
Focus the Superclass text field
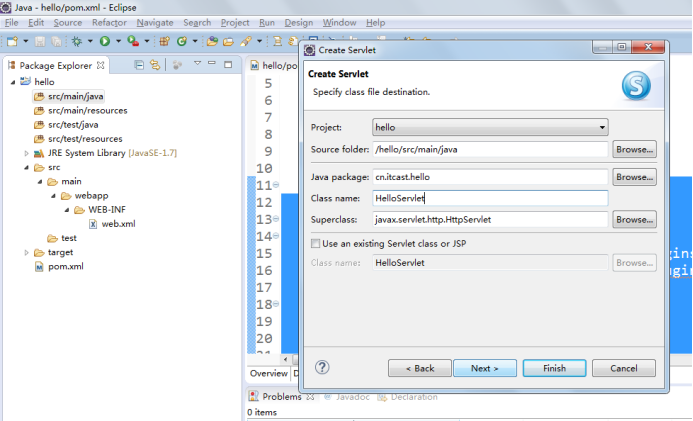[x=490, y=219]
